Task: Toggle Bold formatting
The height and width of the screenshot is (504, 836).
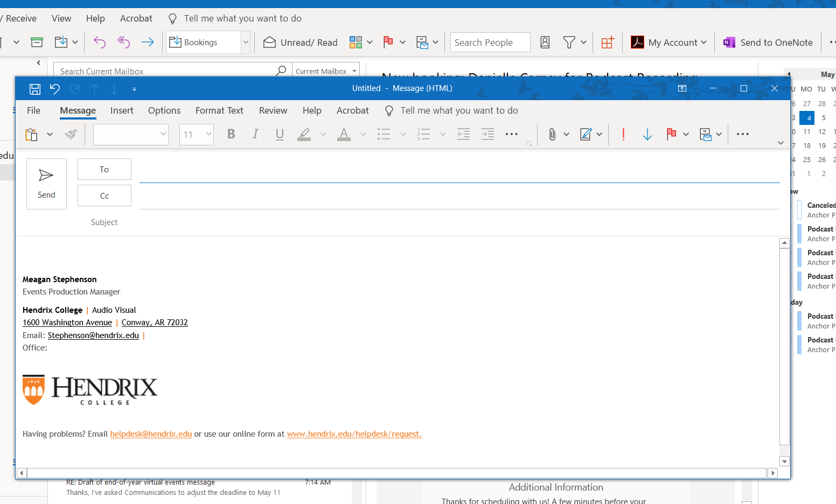Action: pos(231,134)
